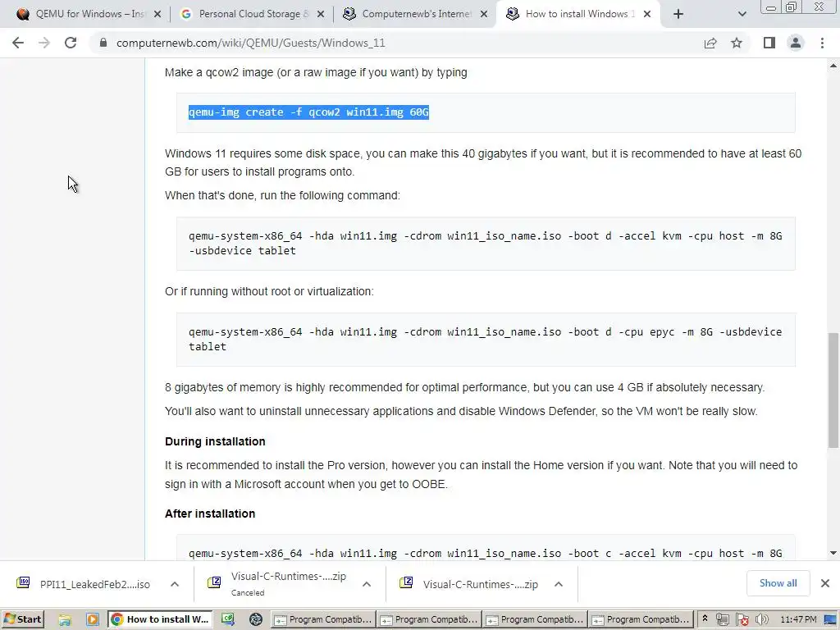Open the Chrome three-dot menu
840x630 pixels.
(822, 43)
